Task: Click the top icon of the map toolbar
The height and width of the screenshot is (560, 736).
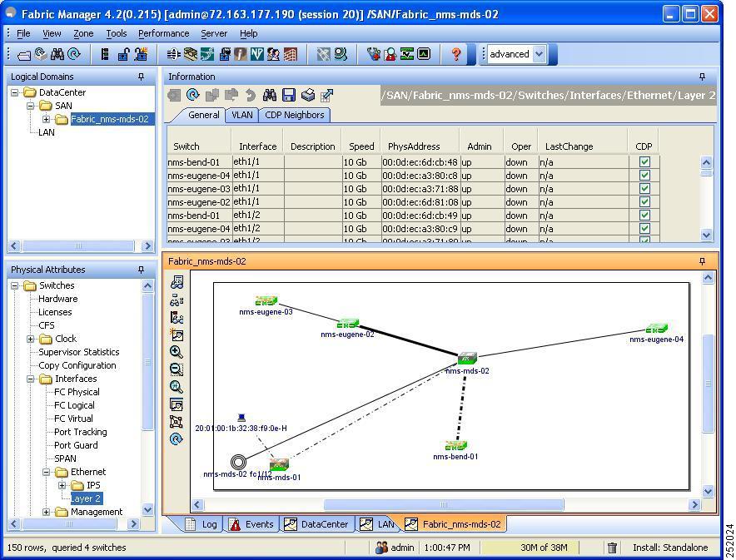Action: coord(177,282)
